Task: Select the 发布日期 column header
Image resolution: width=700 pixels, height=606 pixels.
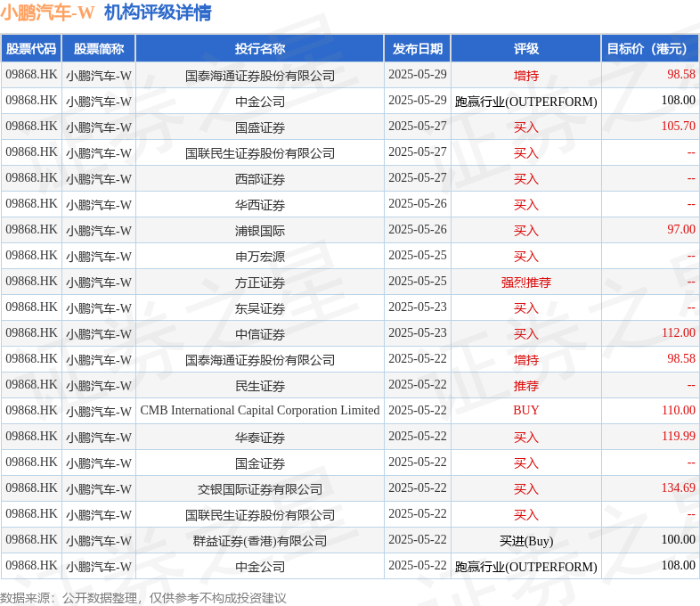Action: point(418,49)
